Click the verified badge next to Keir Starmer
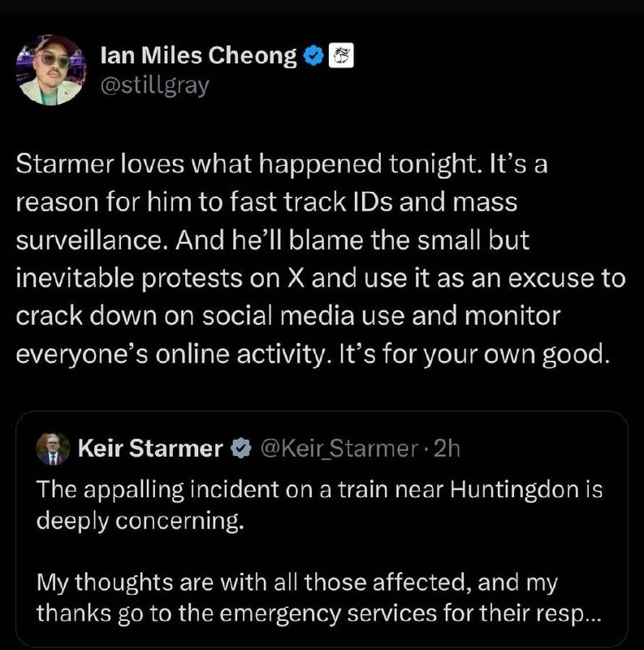This screenshot has height=650, width=644. pos(240,448)
